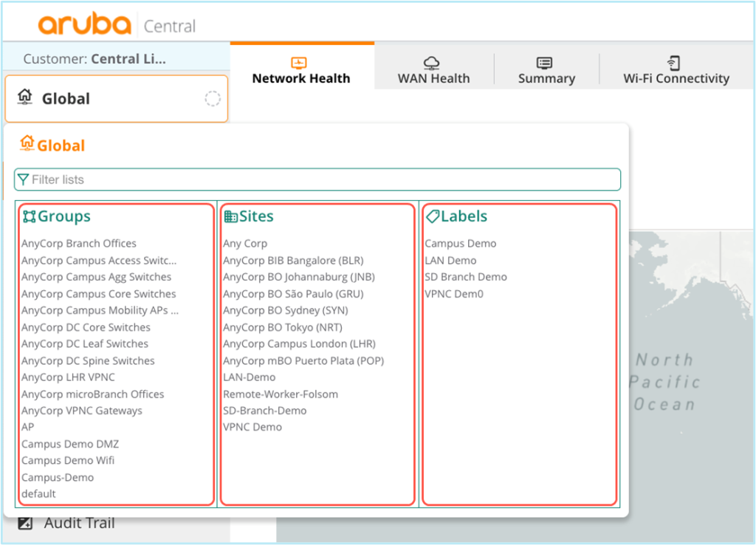Open the Summary tab
This screenshot has height=545, width=756.
[x=546, y=71]
